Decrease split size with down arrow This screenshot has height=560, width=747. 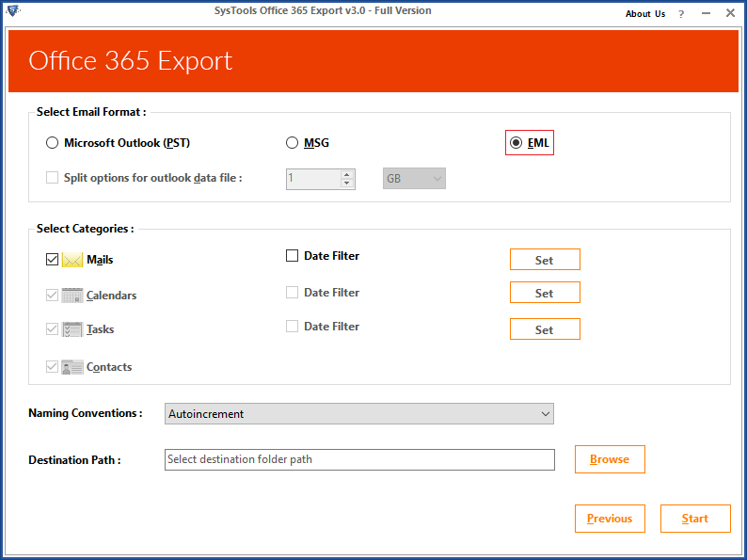[347, 183]
